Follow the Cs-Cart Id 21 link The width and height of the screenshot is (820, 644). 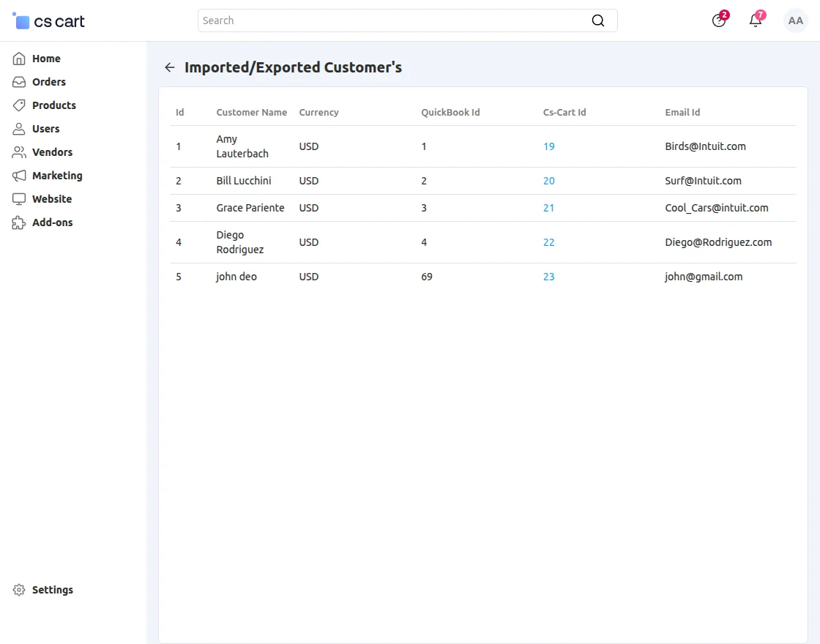548,208
